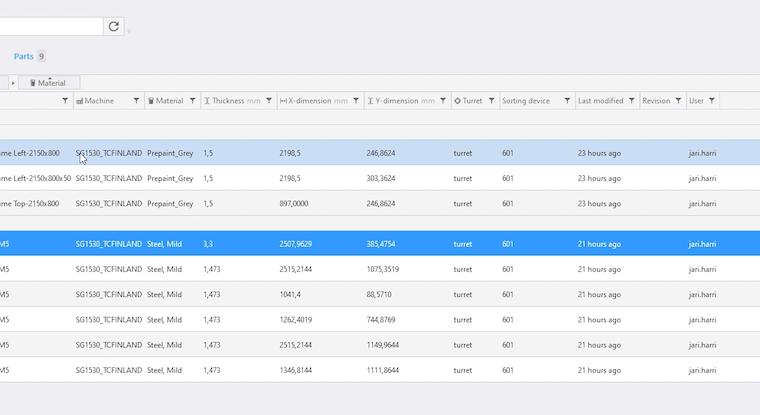The width and height of the screenshot is (760, 415).
Task: Open the X-dimension filter funnel
Action: (x=356, y=101)
